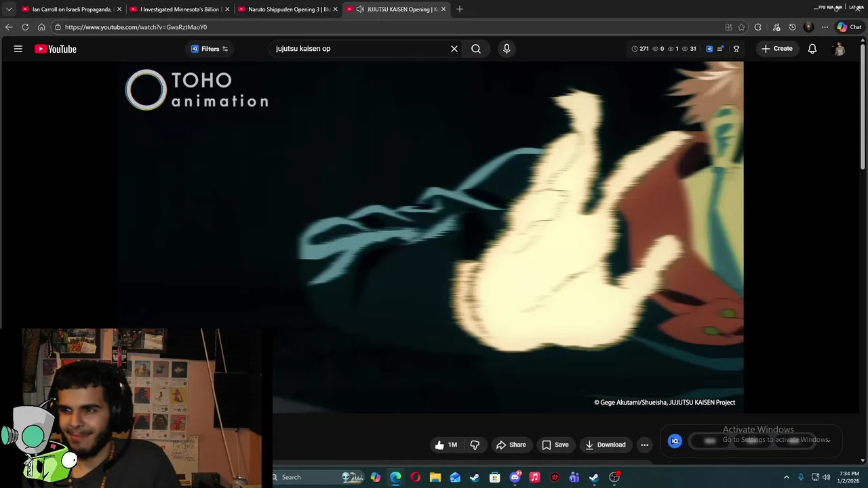Image resolution: width=868 pixels, height=488 pixels.
Task: Run search with the magnifier button
Action: [476, 49]
